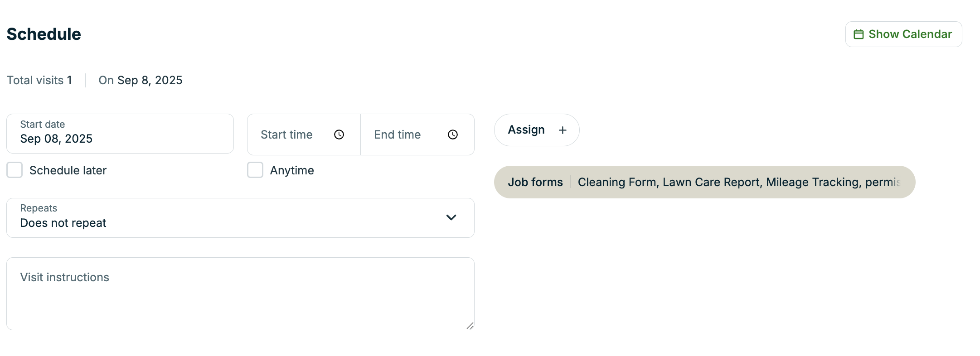Screen dimensions: 980x356
Task: Click the Anytime label text
Action: (292, 171)
